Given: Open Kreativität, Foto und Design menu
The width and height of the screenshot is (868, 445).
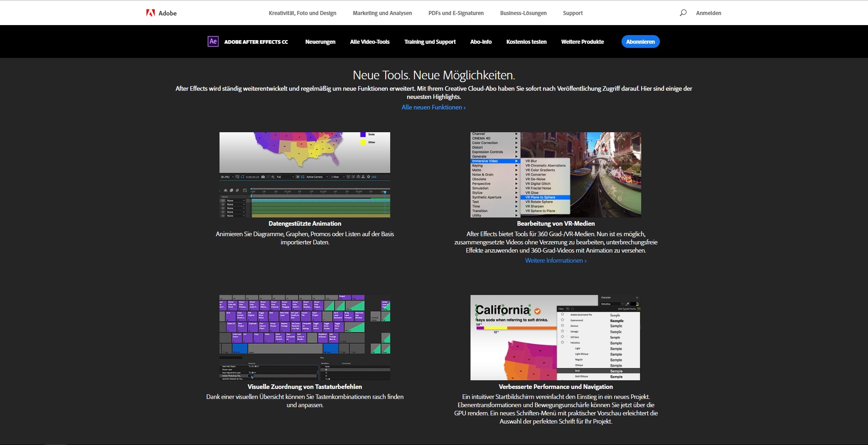Looking at the screenshot, I should pyautogui.click(x=303, y=13).
